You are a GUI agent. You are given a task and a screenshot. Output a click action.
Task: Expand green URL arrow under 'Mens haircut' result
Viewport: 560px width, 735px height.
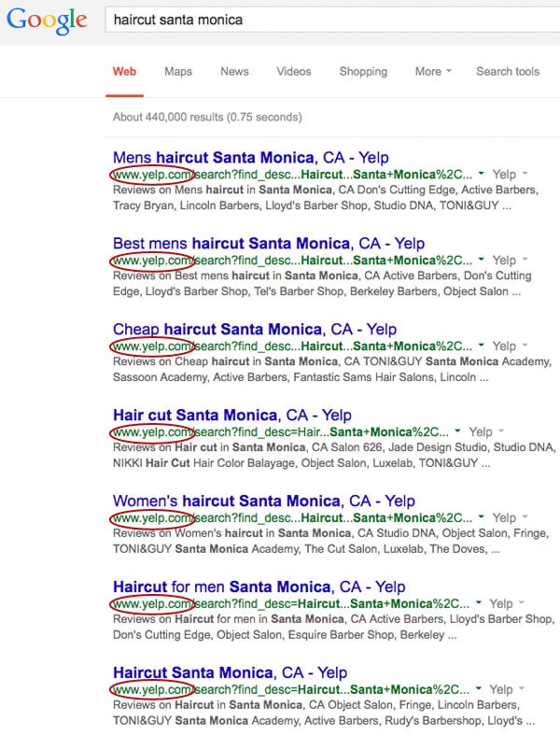click(482, 174)
